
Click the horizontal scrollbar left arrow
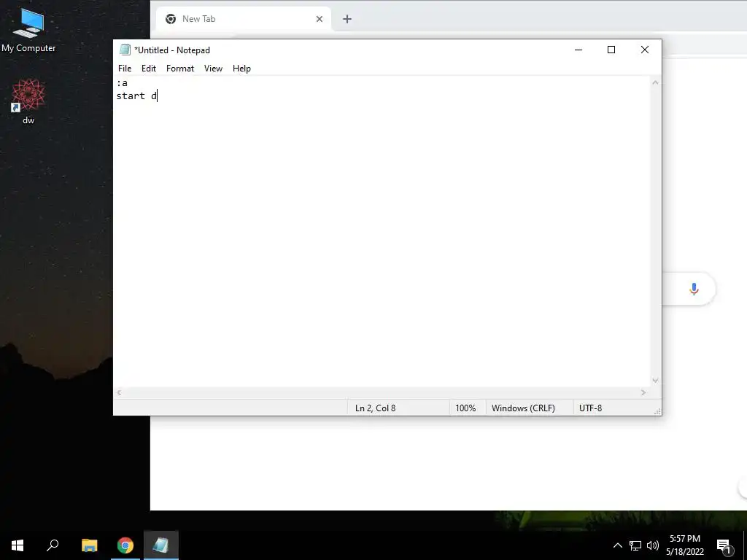click(x=120, y=393)
